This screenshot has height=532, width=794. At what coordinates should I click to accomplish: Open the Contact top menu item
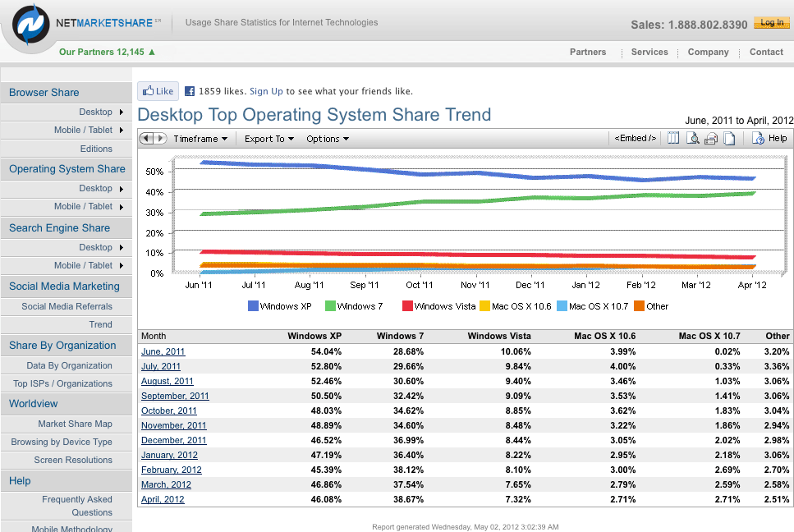766,52
